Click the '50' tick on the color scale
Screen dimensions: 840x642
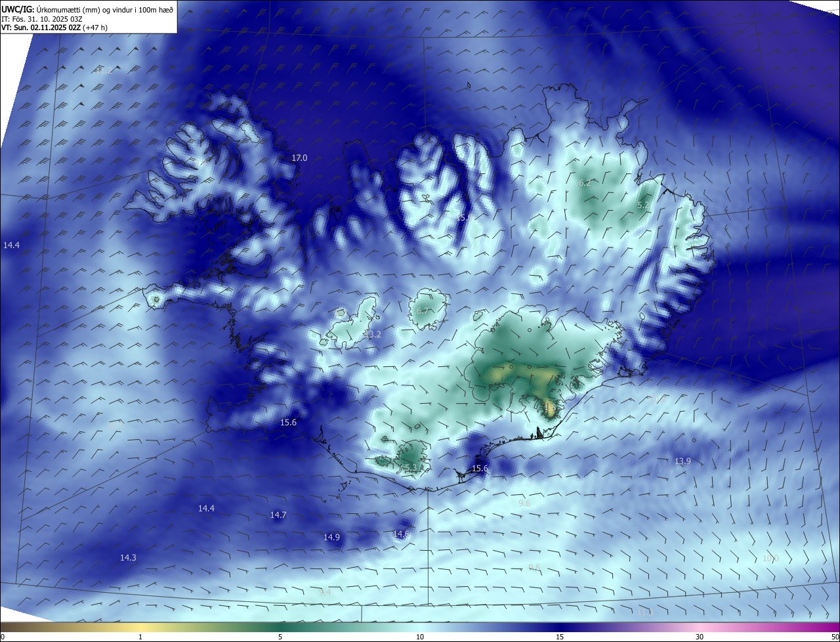coord(834,637)
